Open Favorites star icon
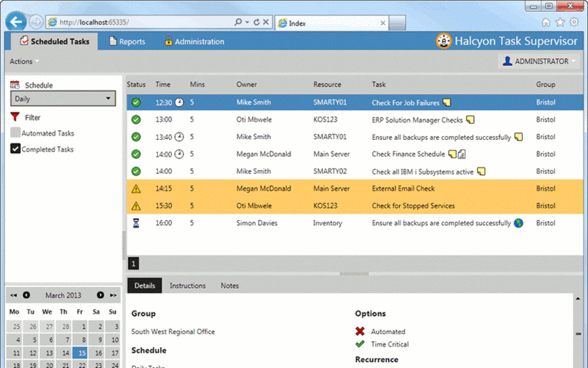This screenshot has width=588, height=368. coord(560,22)
